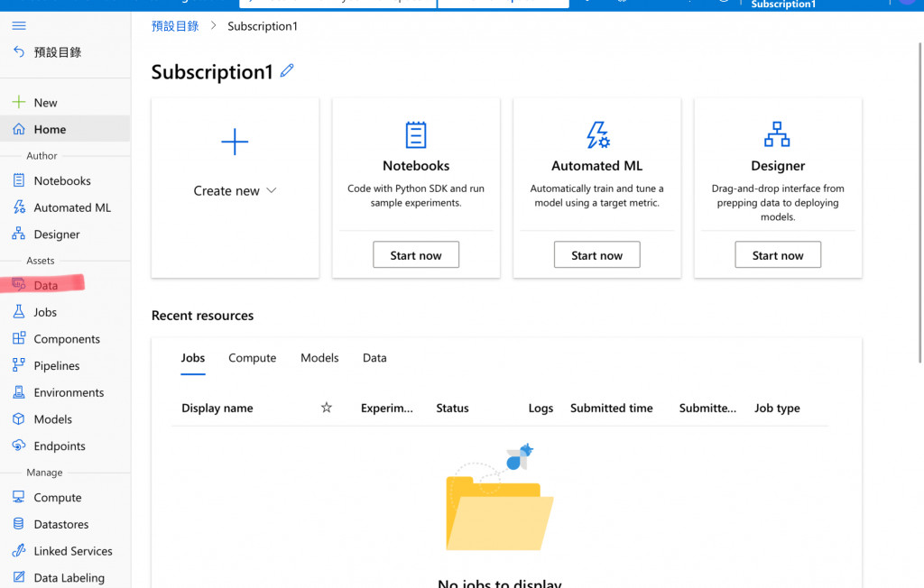Open Endpoints label in the sidebar
Viewport: 924px width, 588px height.
[x=60, y=446]
